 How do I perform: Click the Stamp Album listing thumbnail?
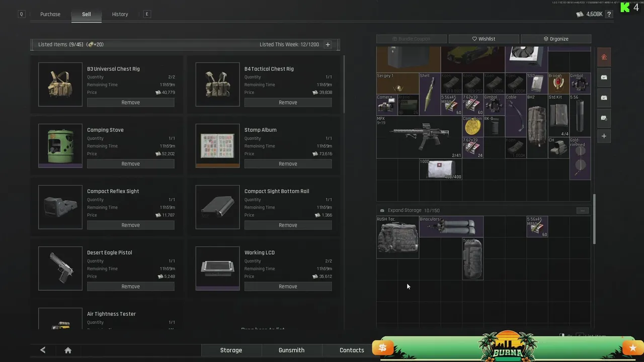click(217, 146)
